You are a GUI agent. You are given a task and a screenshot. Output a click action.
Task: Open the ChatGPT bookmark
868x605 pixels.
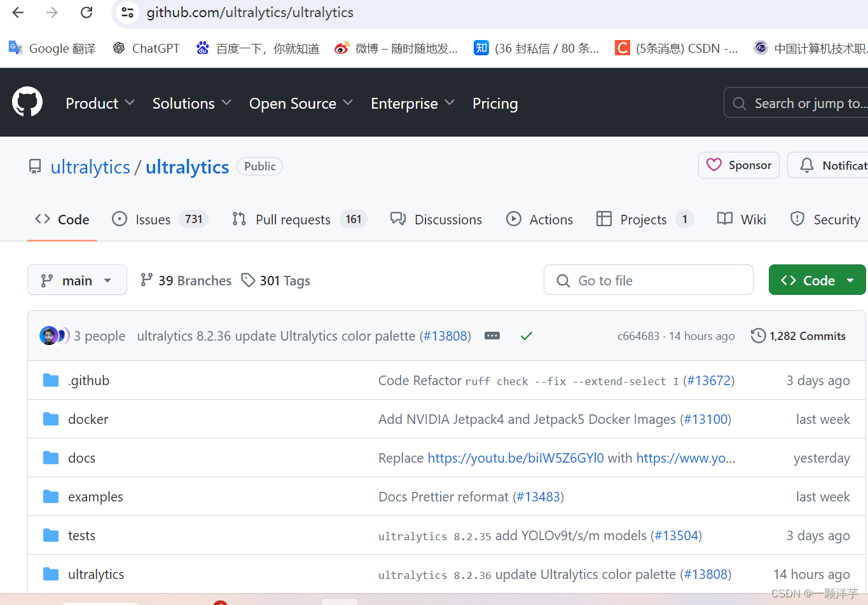146,48
